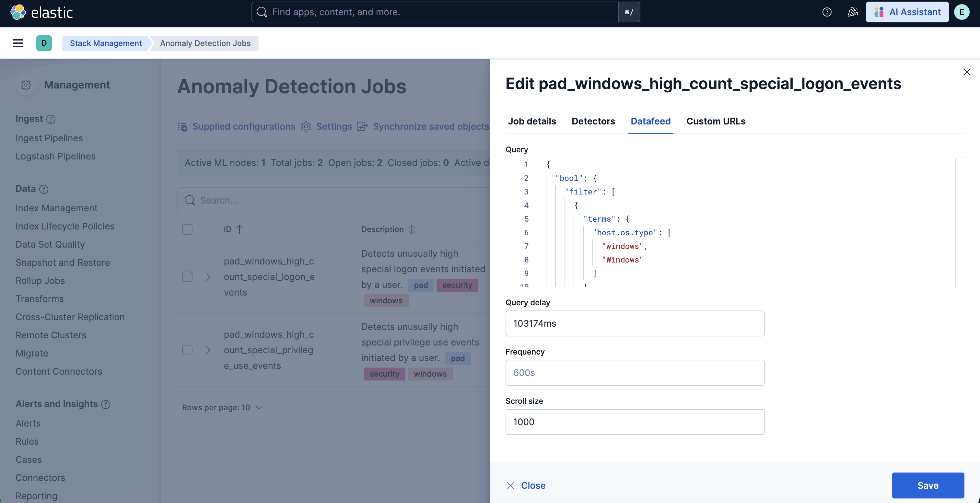Open the AI Assistant
Viewport: 980px width, 503px height.
click(x=907, y=12)
